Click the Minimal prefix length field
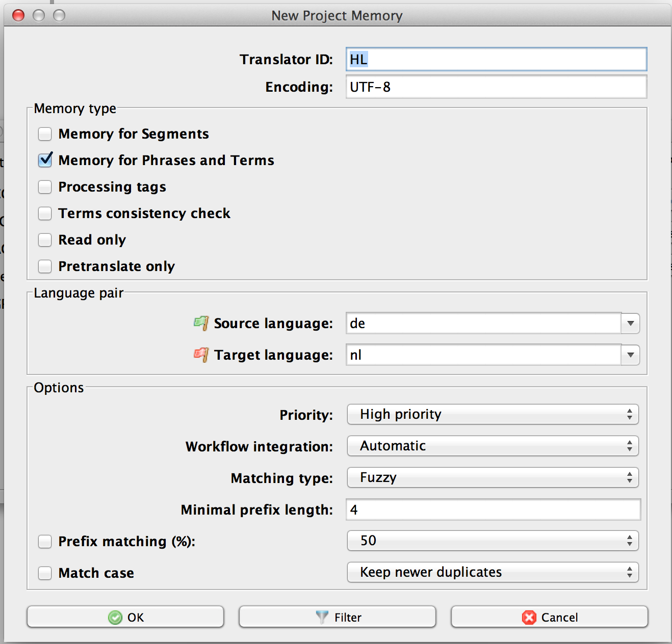 click(x=493, y=509)
